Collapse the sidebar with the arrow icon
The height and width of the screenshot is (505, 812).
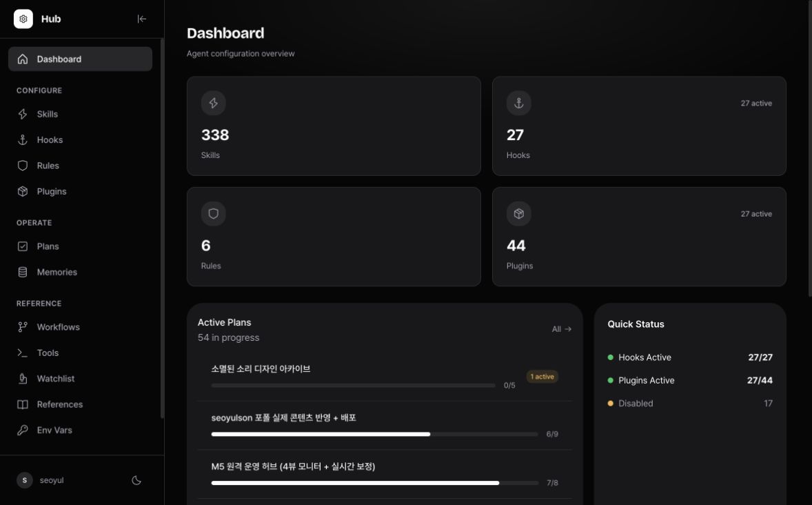pos(141,19)
